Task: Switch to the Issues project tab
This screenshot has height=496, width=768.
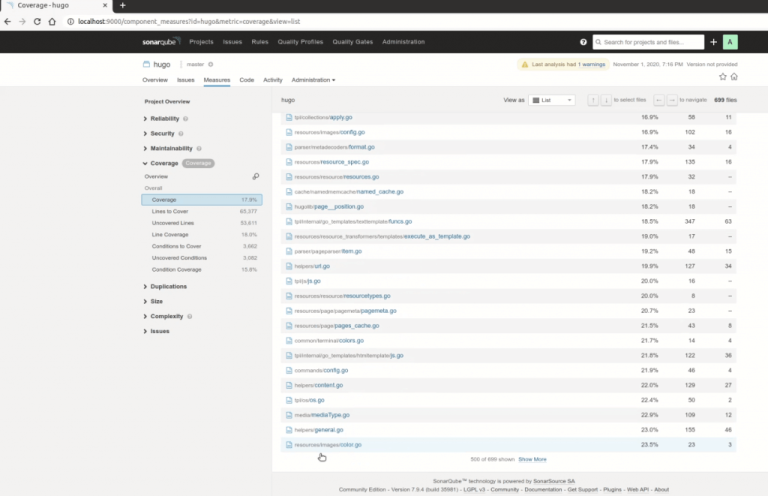Action: 186,79
